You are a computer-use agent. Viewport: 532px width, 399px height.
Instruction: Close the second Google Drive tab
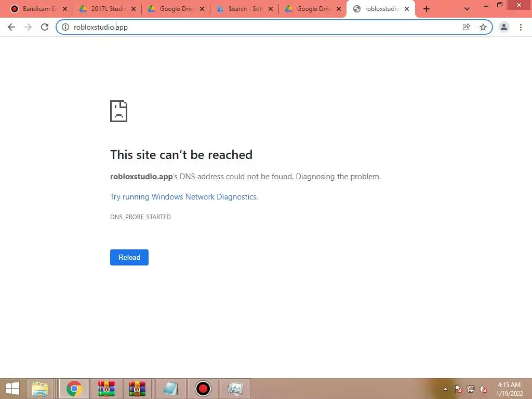click(339, 9)
